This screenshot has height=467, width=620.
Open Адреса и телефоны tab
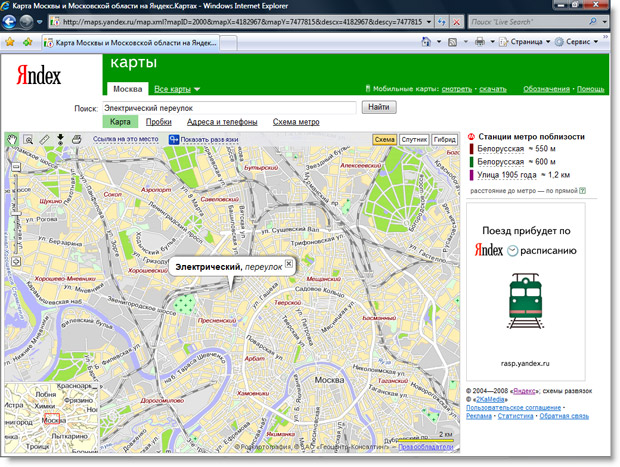pos(222,122)
